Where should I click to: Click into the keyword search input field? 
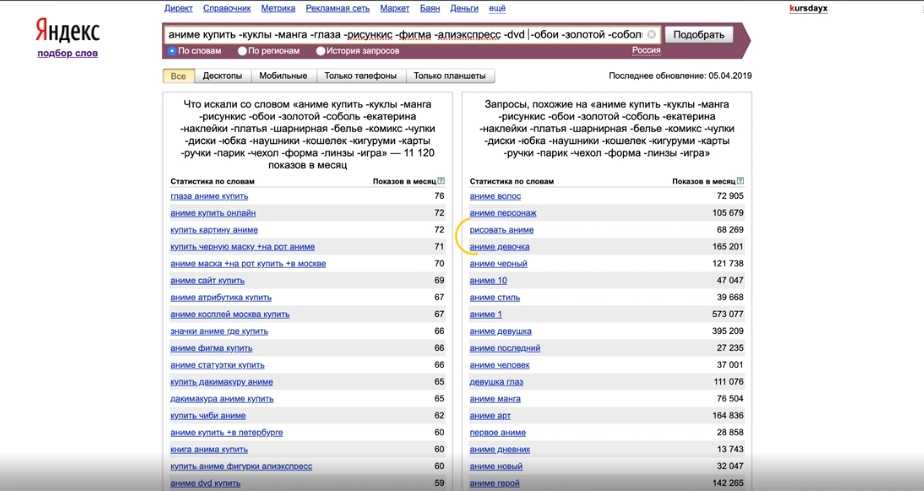pyautogui.click(x=400, y=34)
